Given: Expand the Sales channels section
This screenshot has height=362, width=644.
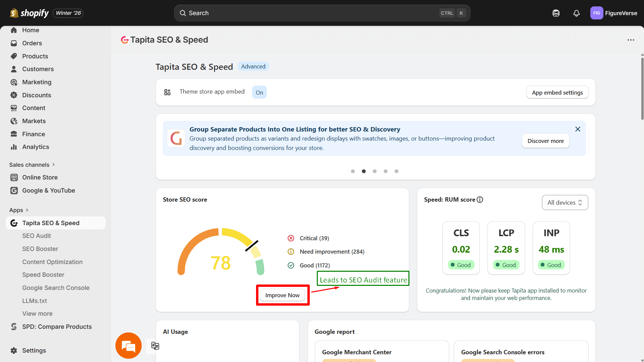Looking at the screenshot, I should coord(32,165).
